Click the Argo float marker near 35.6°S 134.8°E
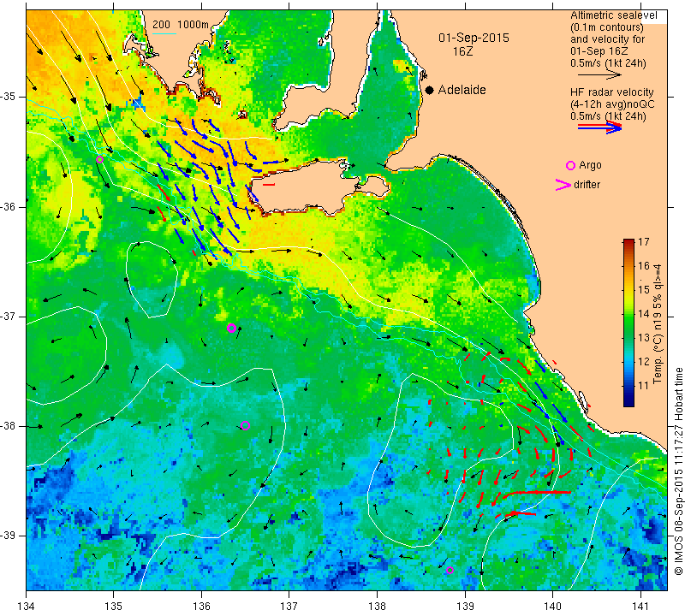The width and height of the screenshot is (685, 616). (99, 159)
